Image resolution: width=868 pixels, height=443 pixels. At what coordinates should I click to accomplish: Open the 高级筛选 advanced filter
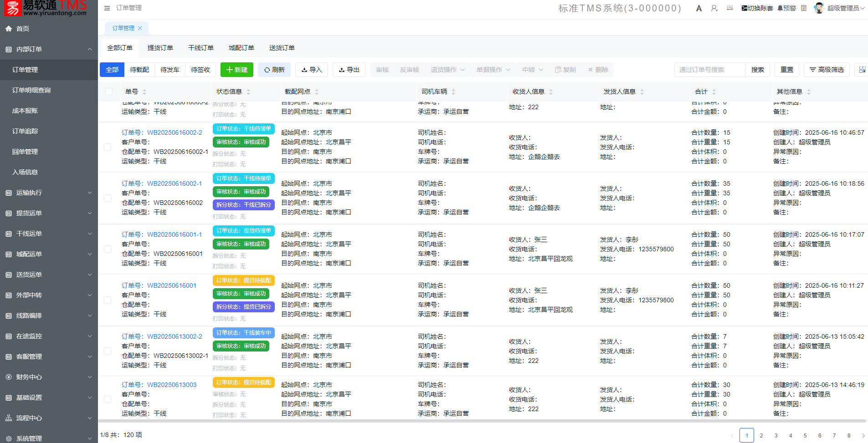pos(827,70)
